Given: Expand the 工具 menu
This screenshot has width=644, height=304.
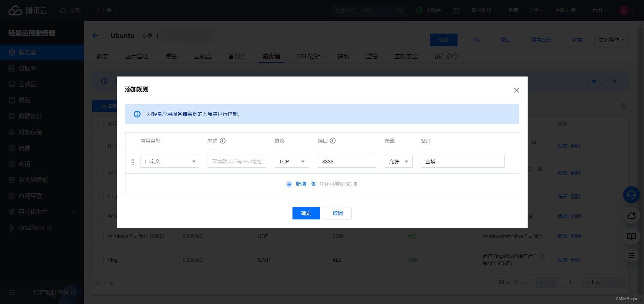Looking at the screenshot, I should pos(535,10).
